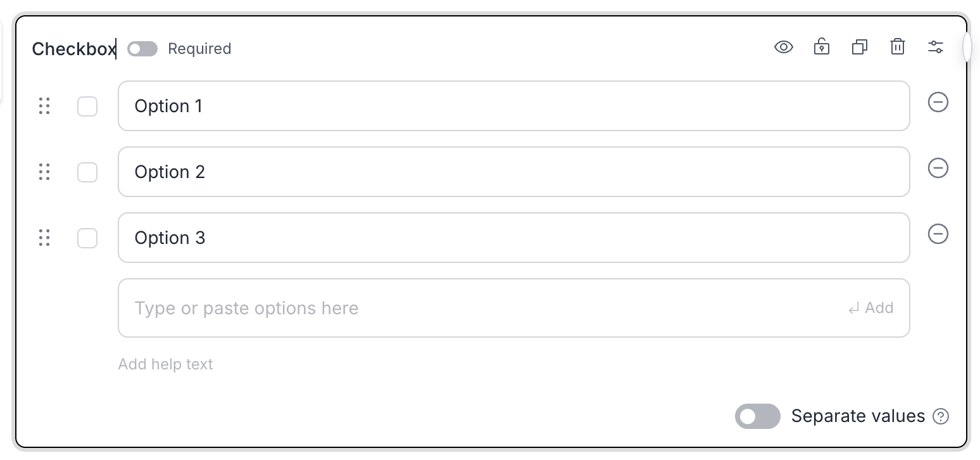Delete the field with trash icon
The height and width of the screenshot is (460, 980).
[x=898, y=48]
